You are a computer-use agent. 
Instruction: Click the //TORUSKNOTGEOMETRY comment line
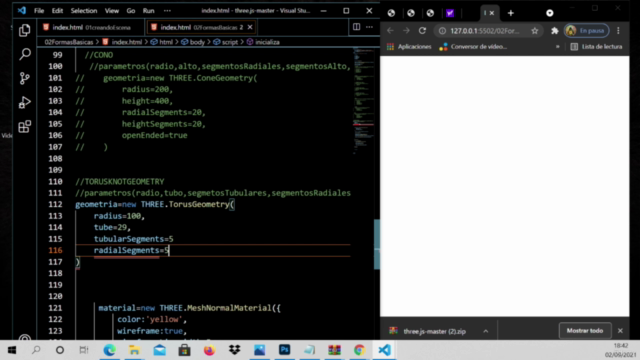(120, 181)
